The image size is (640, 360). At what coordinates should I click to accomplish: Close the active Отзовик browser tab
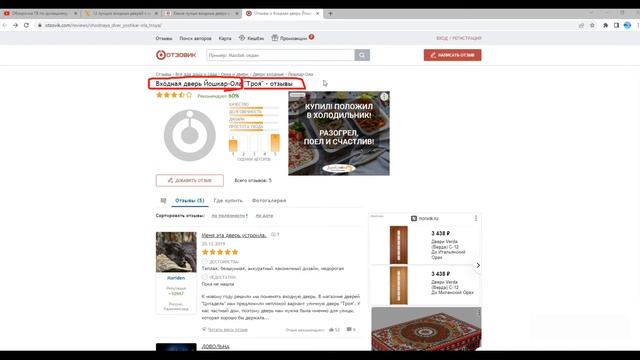(x=318, y=13)
